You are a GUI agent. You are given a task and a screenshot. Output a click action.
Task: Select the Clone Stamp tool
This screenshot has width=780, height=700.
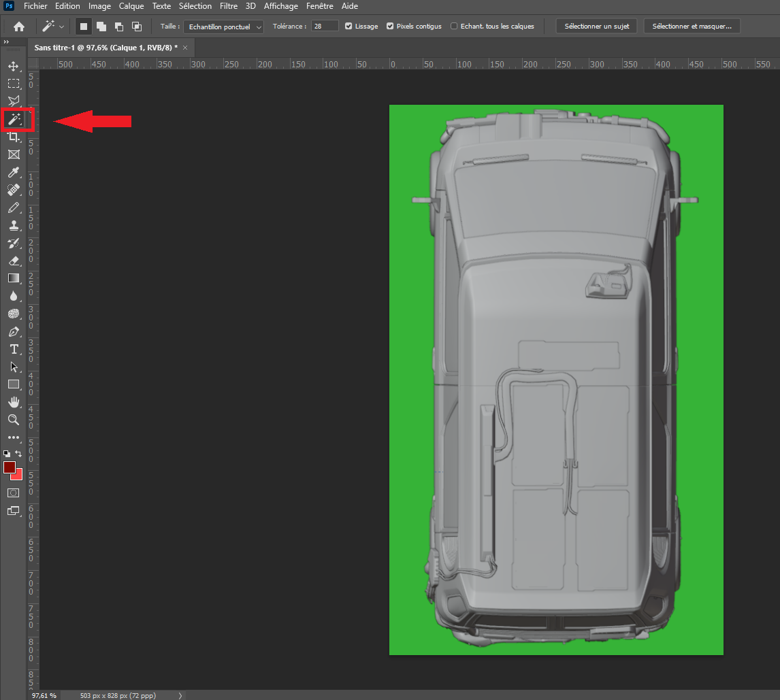[x=13, y=225]
